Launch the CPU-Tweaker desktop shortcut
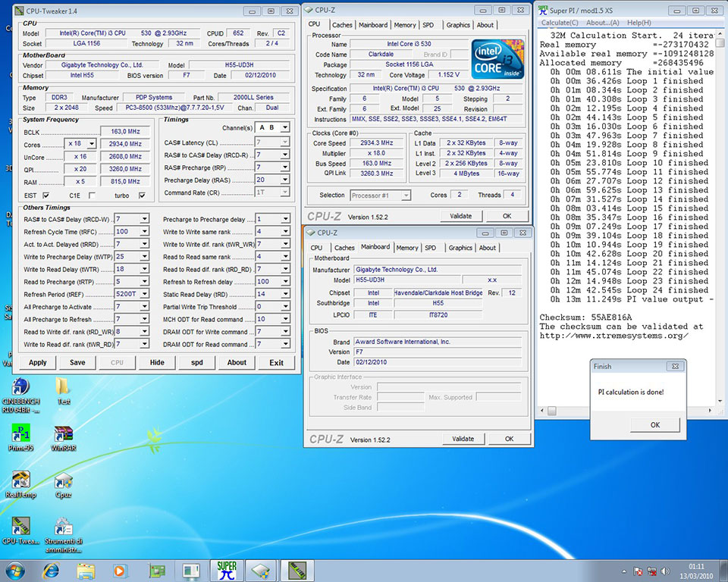The width and height of the screenshot is (728, 582). [x=20, y=530]
